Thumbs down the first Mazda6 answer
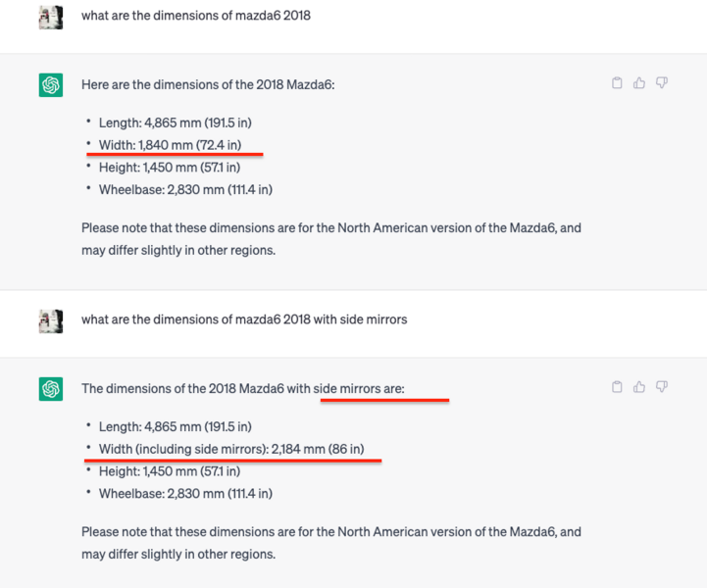 point(662,83)
